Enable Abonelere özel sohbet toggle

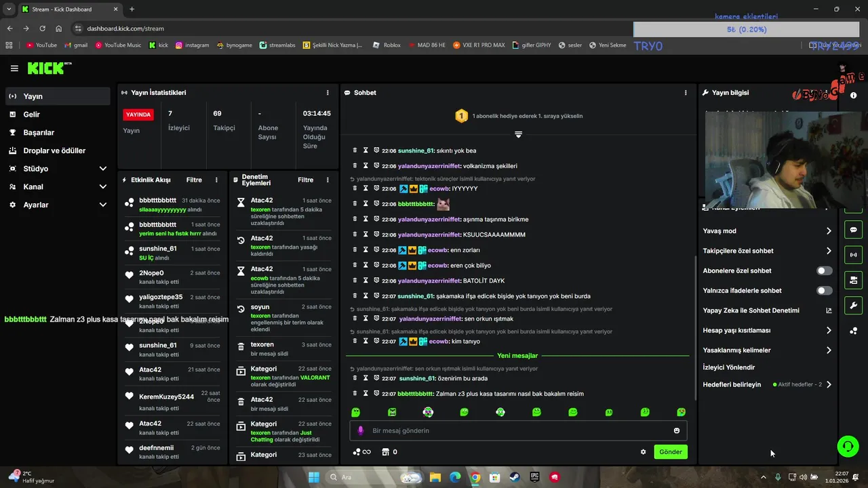[x=824, y=271]
